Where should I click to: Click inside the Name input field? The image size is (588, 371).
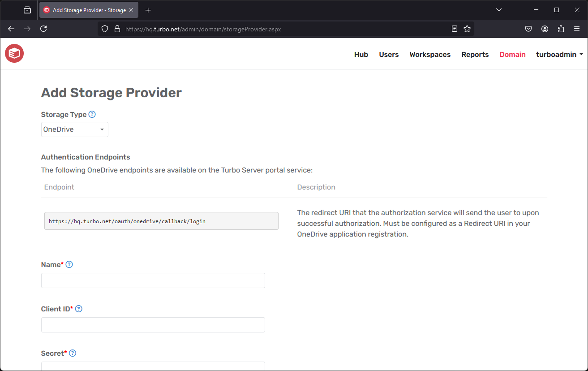click(x=153, y=280)
